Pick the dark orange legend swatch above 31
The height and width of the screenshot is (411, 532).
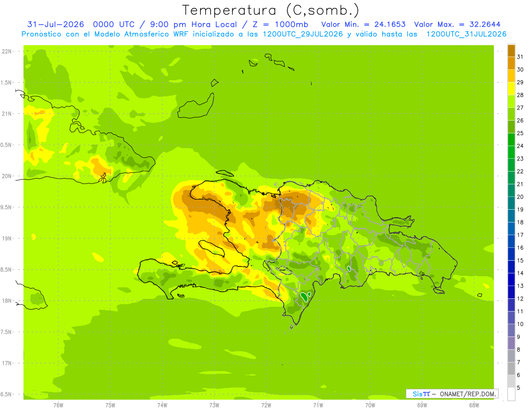511,50
